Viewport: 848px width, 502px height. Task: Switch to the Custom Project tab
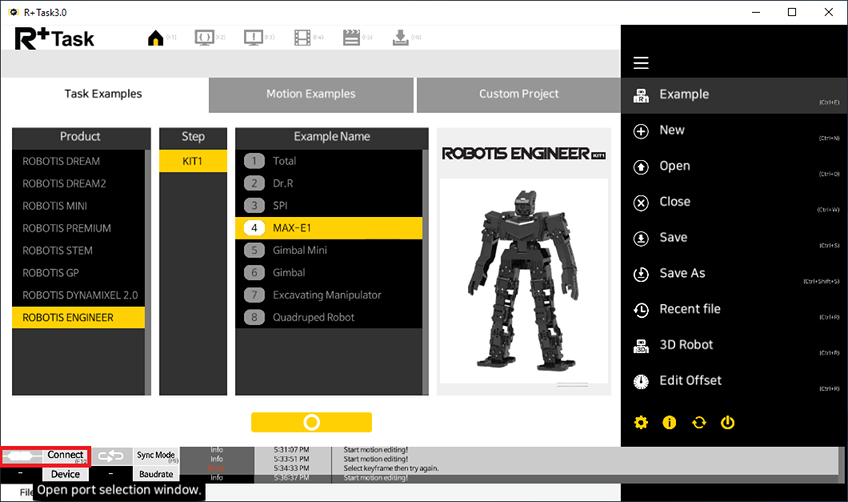(x=519, y=94)
